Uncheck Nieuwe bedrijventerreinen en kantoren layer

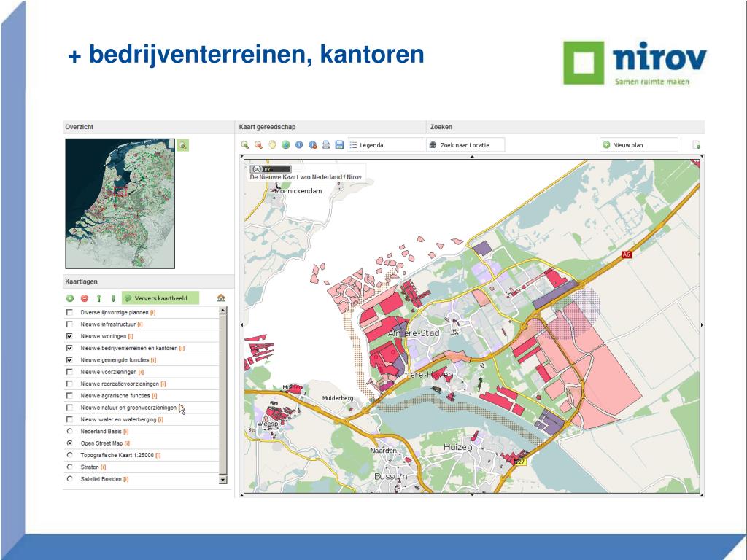click(x=69, y=348)
